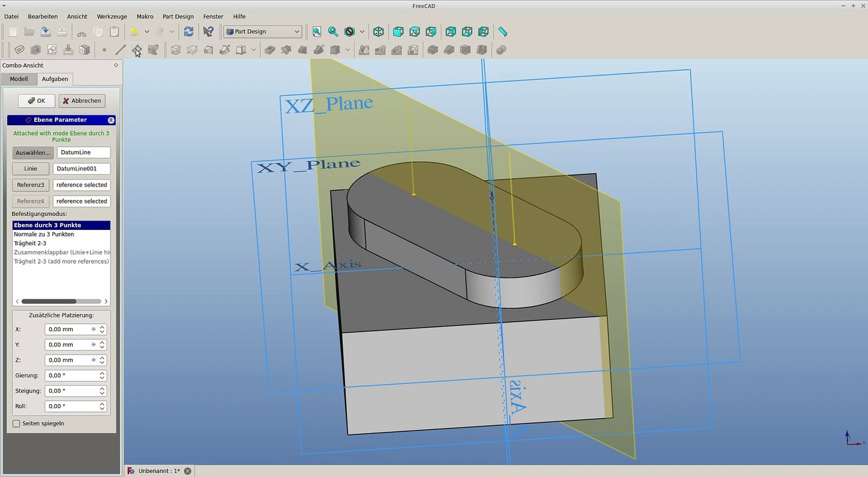The height and width of the screenshot is (477, 868).
Task: Click the Save document icon
Action: coord(45,32)
